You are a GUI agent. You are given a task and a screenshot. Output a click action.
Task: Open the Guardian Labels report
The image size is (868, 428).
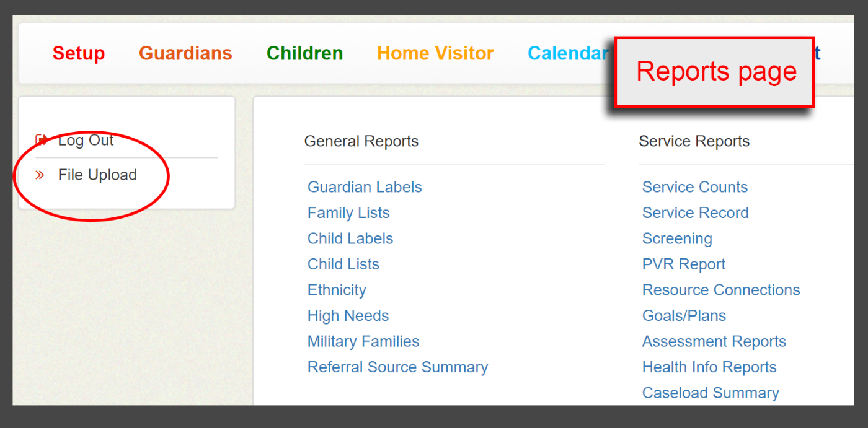coord(365,187)
